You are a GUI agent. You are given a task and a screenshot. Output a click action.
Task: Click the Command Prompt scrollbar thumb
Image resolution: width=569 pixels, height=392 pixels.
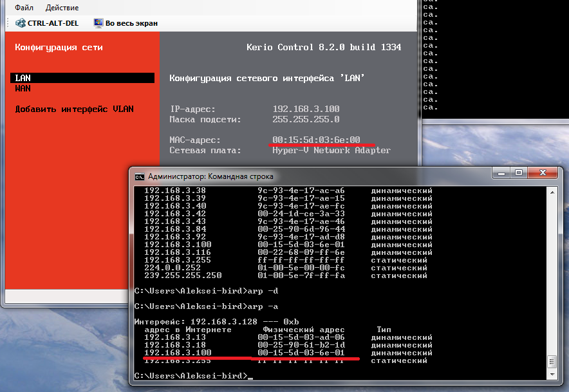[x=552, y=362]
